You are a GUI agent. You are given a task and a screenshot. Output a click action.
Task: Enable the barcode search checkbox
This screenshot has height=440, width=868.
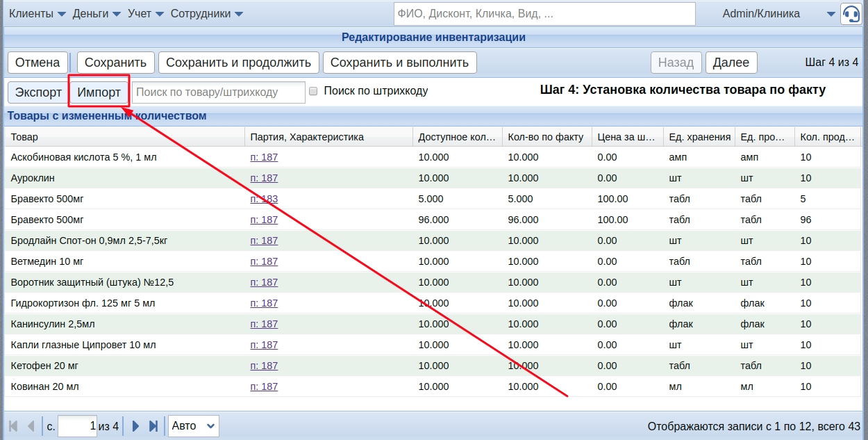pos(313,91)
